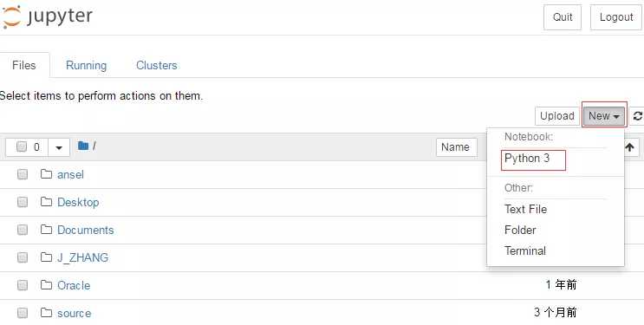The width and height of the screenshot is (644, 325).
Task: Sort files by Name
Action: (456, 147)
